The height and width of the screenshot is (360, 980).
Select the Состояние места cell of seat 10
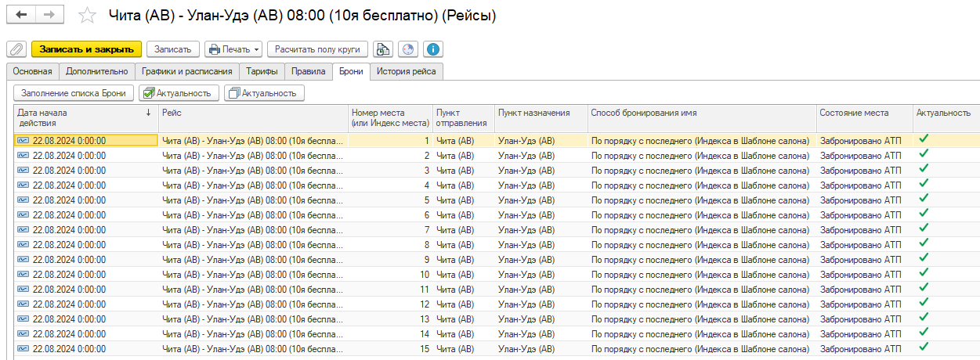coord(860,275)
